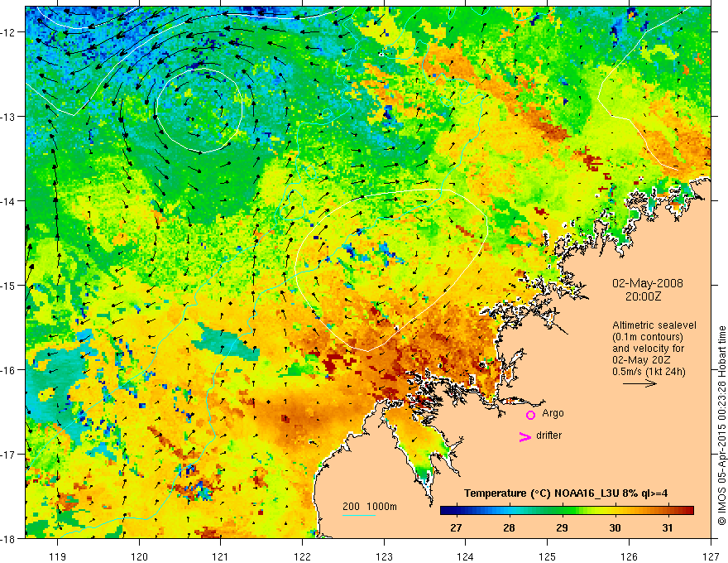
Task: Click the latitude axis label '-18'
Action: pyautogui.click(x=9, y=539)
